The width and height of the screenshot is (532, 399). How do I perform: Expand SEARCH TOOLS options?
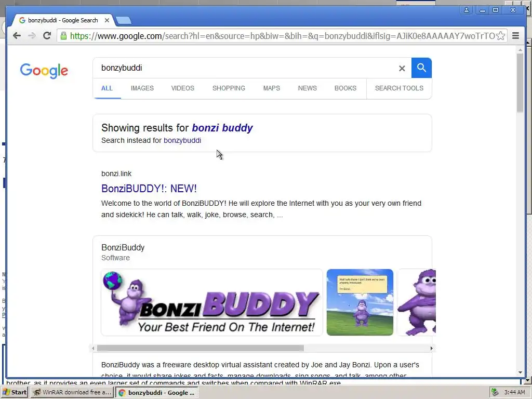click(399, 88)
